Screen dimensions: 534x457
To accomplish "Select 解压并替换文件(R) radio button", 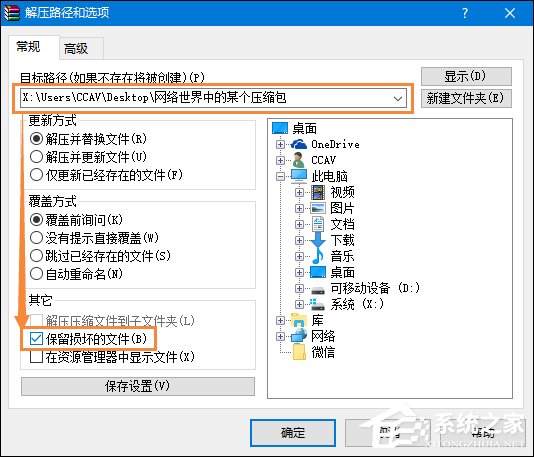I will pyautogui.click(x=36, y=139).
